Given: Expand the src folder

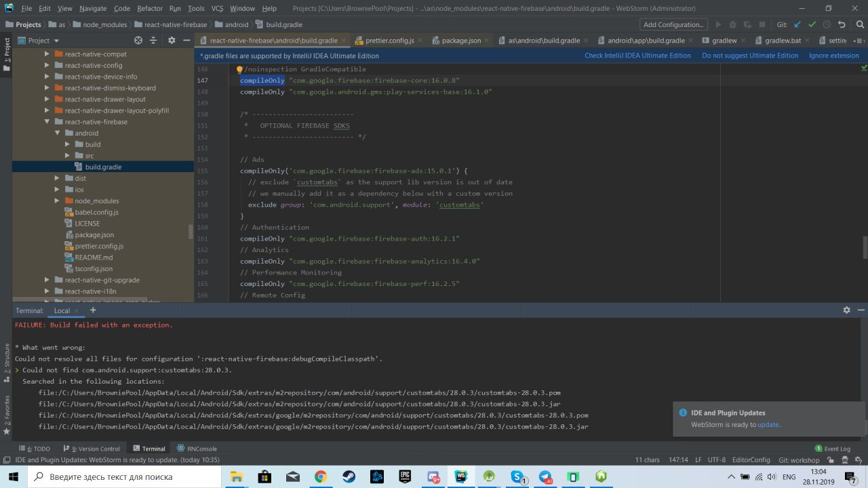Looking at the screenshot, I should [x=68, y=156].
